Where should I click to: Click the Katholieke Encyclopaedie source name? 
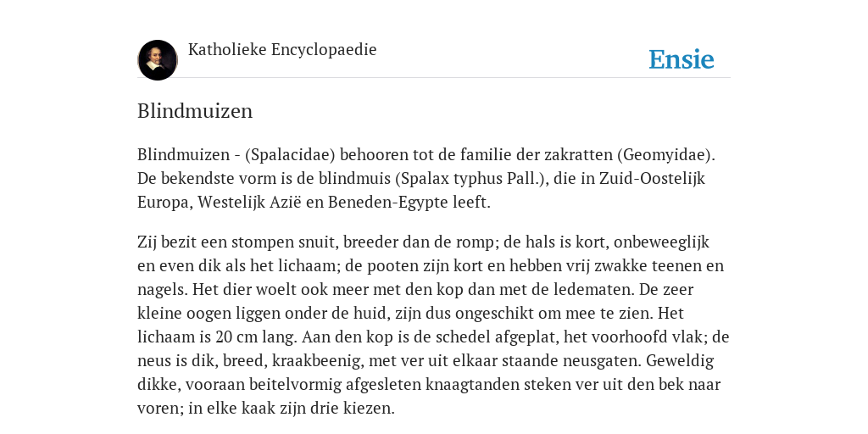click(282, 50)
